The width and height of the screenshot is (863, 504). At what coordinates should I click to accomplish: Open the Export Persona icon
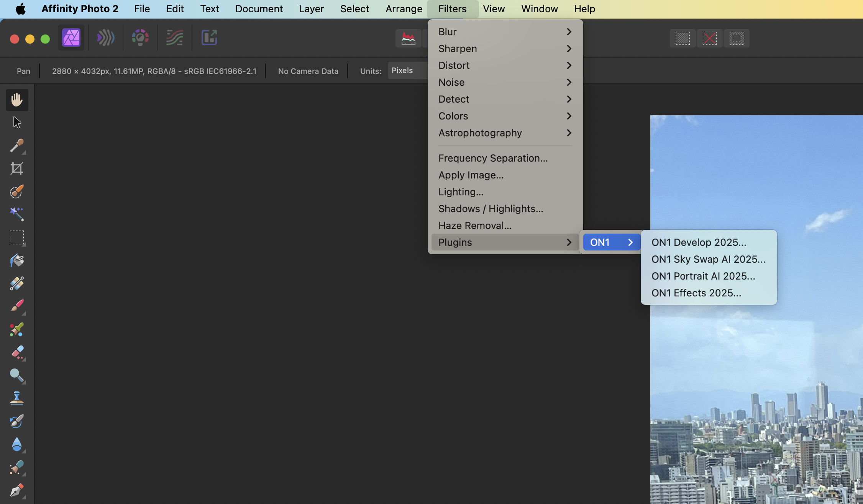[209, 38]
